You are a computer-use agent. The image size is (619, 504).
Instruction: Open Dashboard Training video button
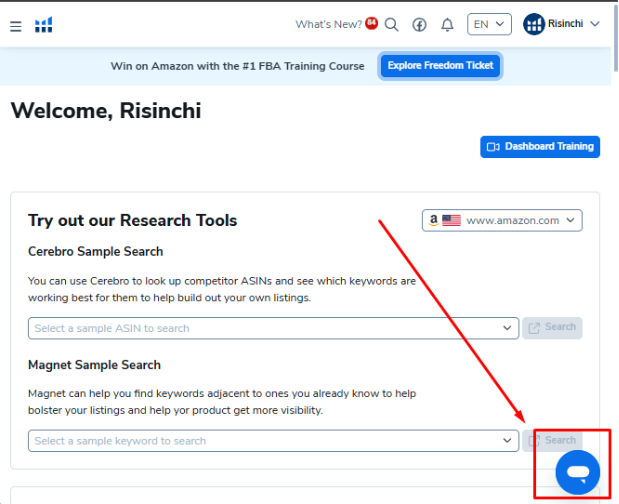pyautogui.click(x=540, y=147)
